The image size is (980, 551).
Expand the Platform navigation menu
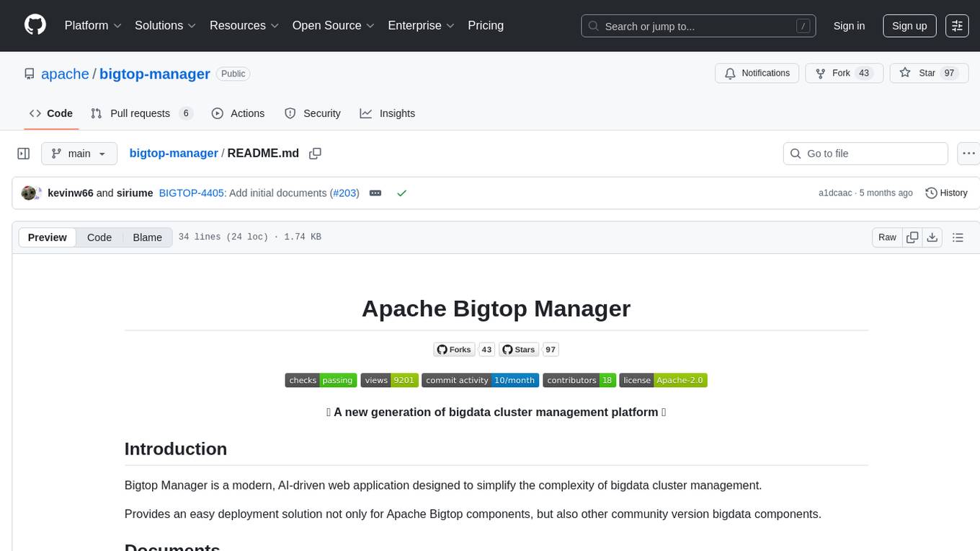tap(93, 25)
